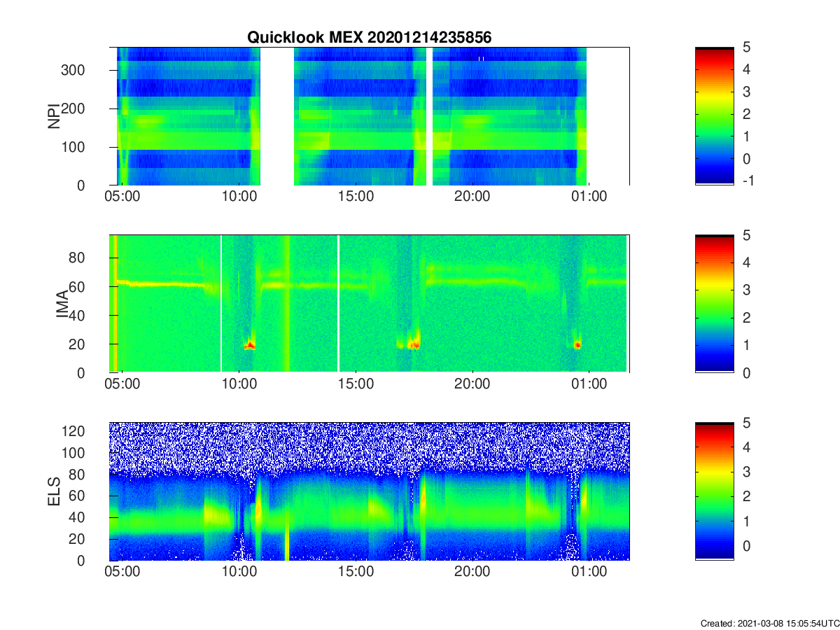
Task: Click the 3 label on IMA color bar
Action: (x=746, y=290)
